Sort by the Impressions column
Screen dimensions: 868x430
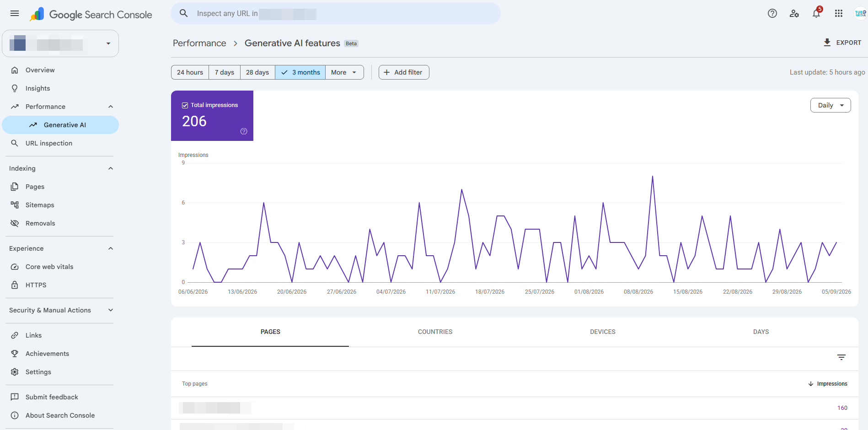tap(828, 384)
